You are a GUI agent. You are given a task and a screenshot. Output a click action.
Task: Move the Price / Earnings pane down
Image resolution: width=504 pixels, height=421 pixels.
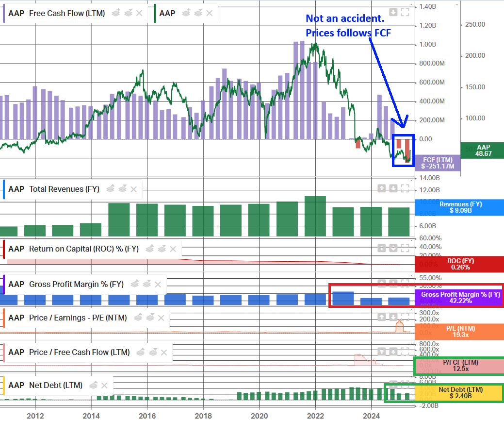coord(393,317)
